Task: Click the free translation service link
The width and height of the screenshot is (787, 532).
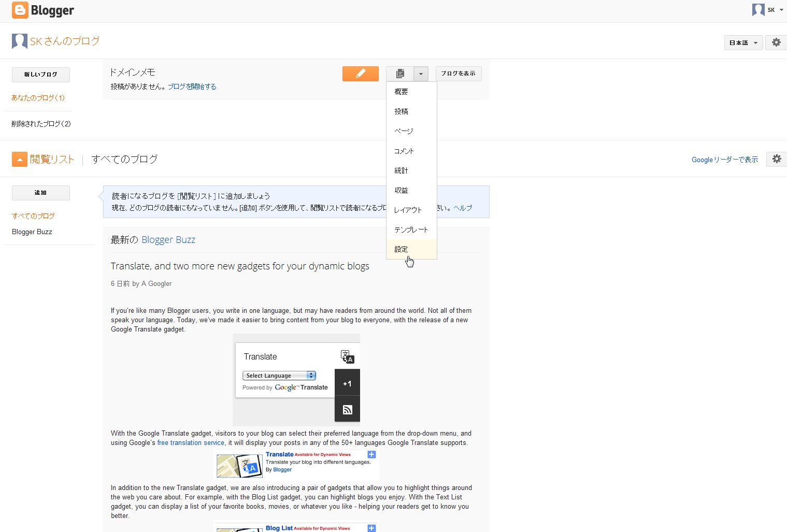Action: pyautogui.click(x=191, y=443)
